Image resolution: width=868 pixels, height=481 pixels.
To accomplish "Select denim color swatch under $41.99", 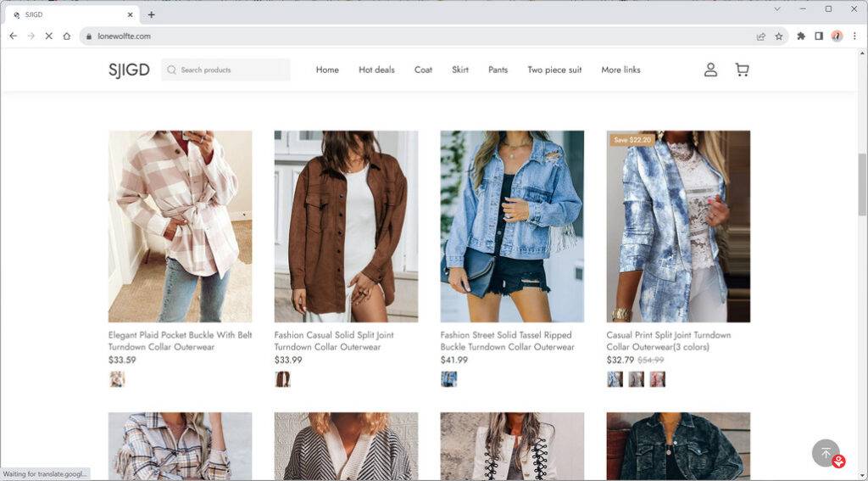I will (x=449, y=379).
